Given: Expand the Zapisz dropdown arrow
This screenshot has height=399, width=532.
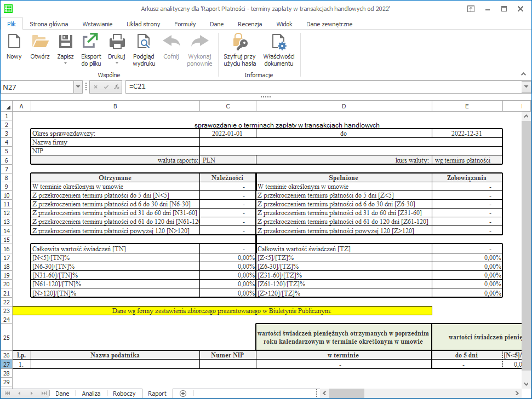Looking at the screenshot, I should pyautogui.click(x=66, y=63).
